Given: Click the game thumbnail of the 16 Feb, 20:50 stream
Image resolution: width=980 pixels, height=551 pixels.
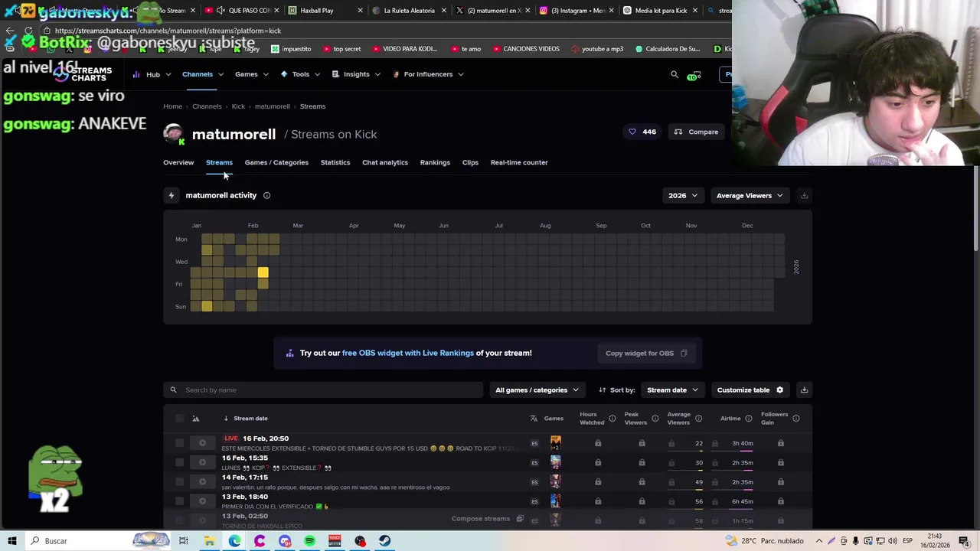Looking at the screenshot, I should pyautogui.click(x=556, y=443).
